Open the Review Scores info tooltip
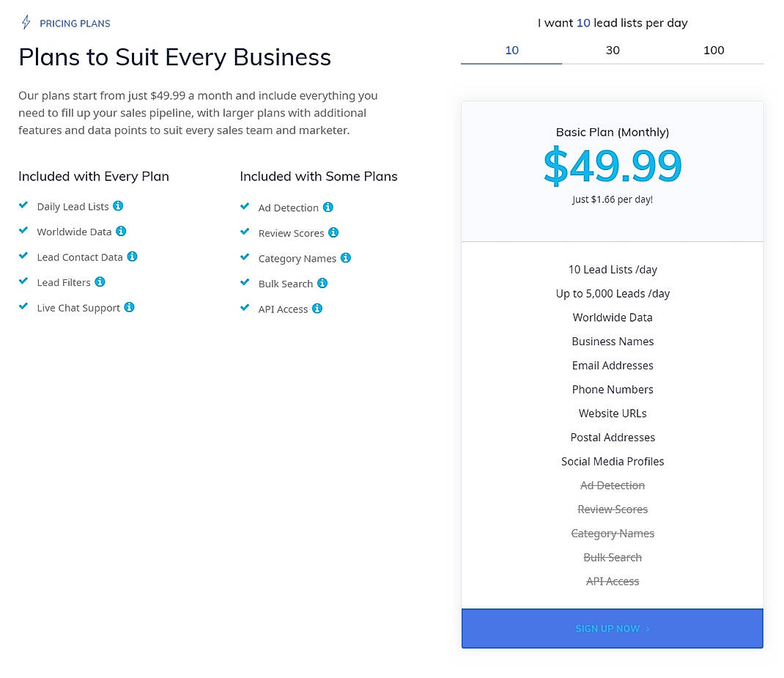 click(x=333, y=233)
